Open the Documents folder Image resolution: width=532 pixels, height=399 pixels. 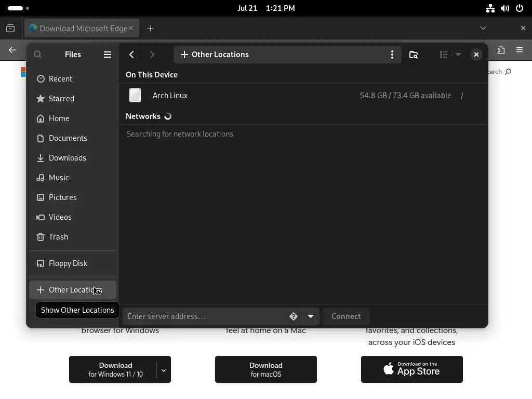tap(73, 138)
